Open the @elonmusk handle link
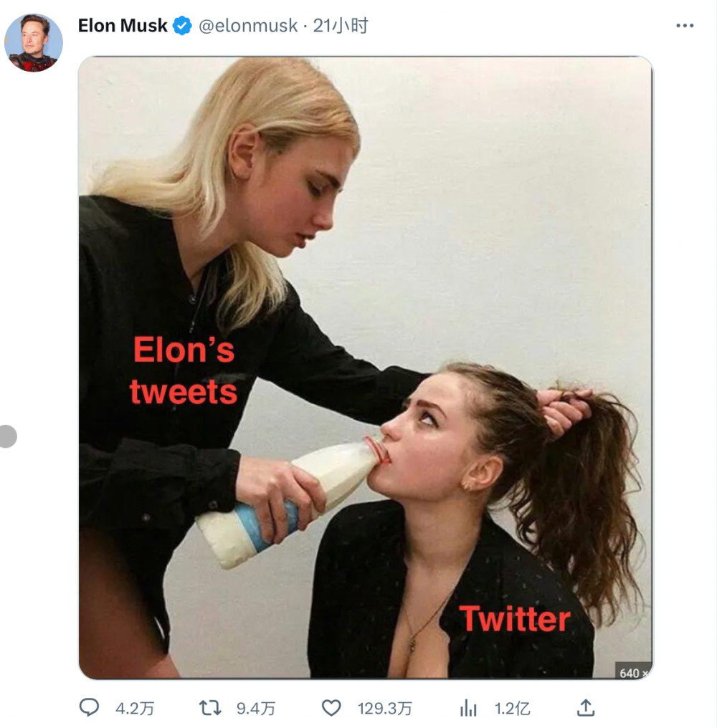This screenshot has width=717, height=728. tap(247, 26)
